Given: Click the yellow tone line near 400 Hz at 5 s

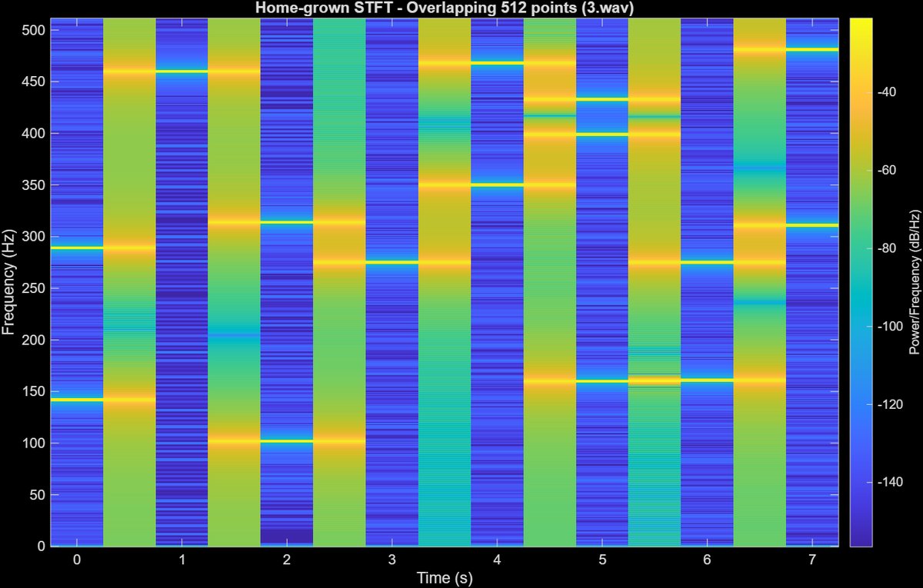Looking at the screenshot, I should click(602, 135).
